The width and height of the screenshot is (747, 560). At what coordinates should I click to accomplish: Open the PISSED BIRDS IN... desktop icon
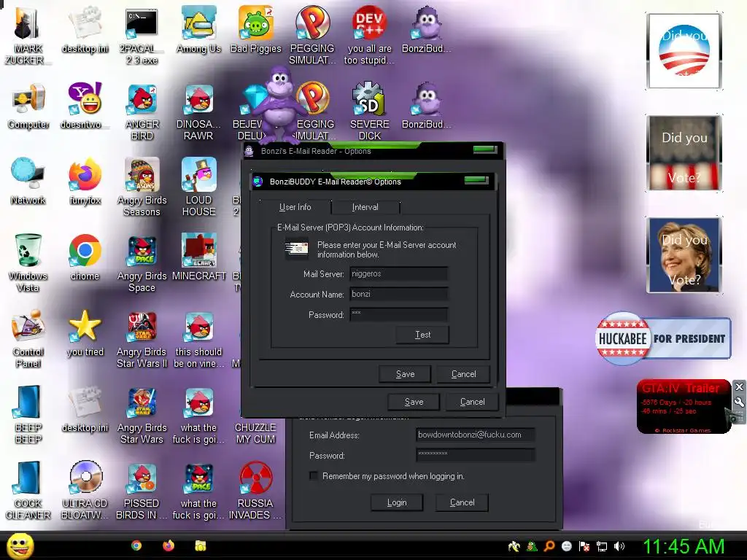(x=142, y=490)
